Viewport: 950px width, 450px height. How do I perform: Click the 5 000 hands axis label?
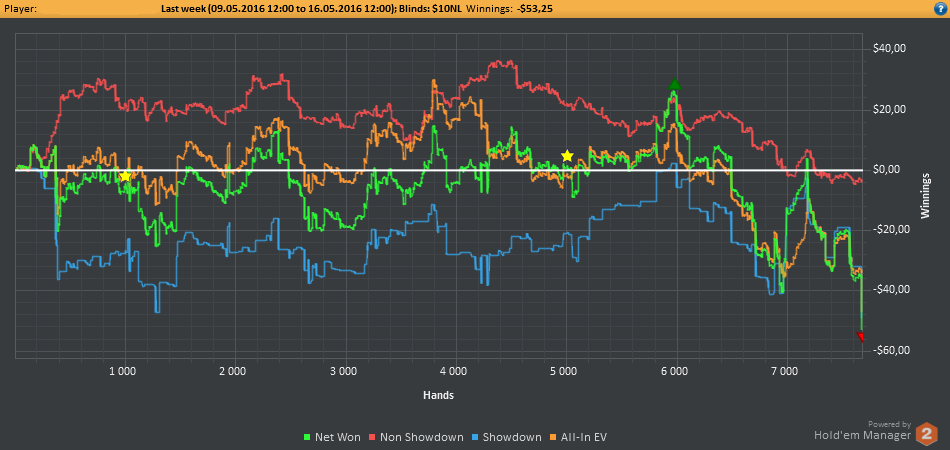click(565, 369)
